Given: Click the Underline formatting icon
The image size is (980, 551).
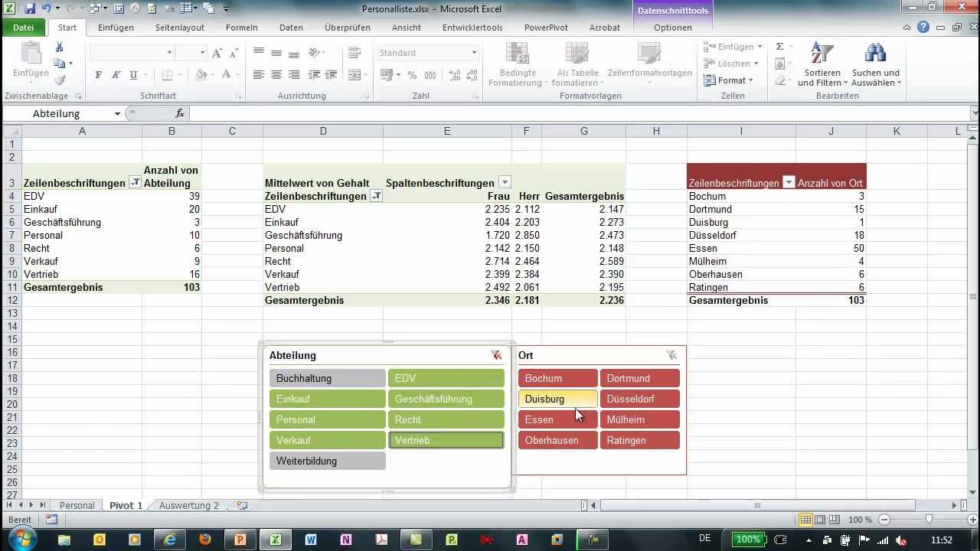Looking at the screenshot, I should (133, 75).
